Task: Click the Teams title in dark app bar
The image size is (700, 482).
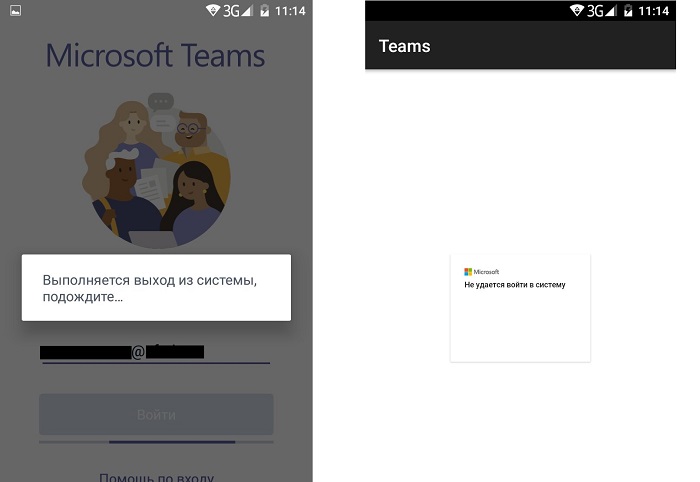Action: pyautogui.click(x=404, y=46)
